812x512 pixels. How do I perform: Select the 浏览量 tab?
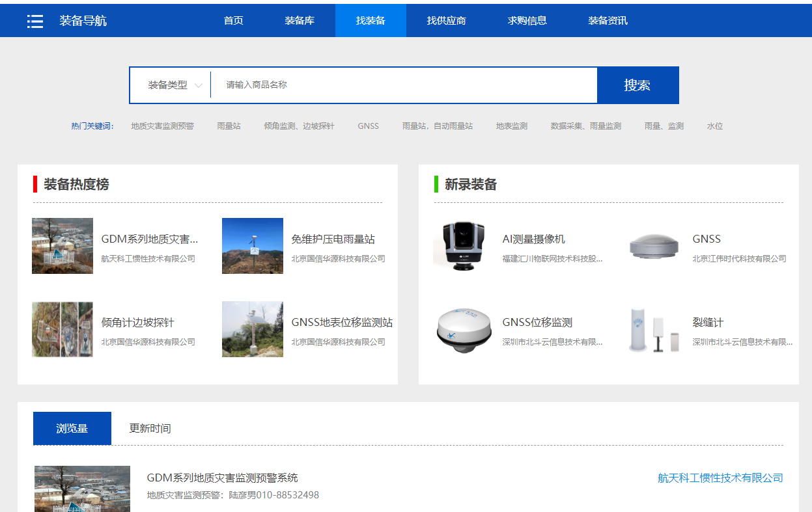pyautogui.click(x=72, y=428)
